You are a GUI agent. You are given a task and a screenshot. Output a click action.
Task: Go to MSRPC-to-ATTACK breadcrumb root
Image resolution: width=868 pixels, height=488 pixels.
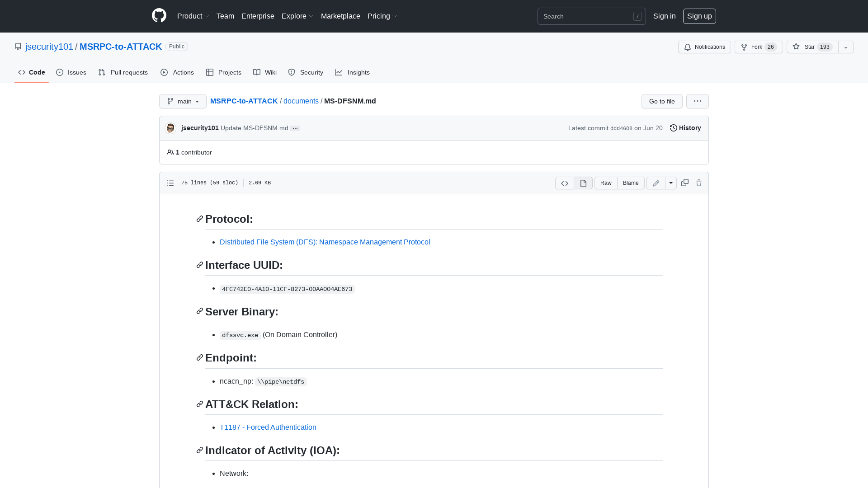(244, 101)
